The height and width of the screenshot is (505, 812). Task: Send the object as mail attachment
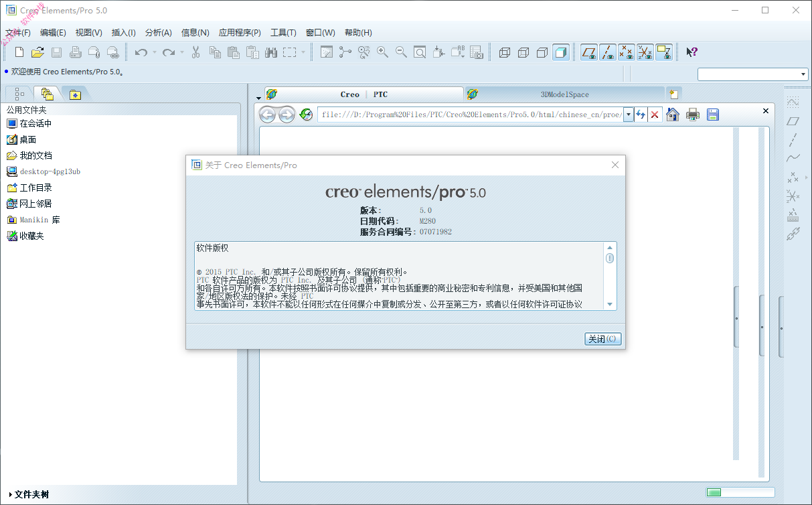(94, 52)
